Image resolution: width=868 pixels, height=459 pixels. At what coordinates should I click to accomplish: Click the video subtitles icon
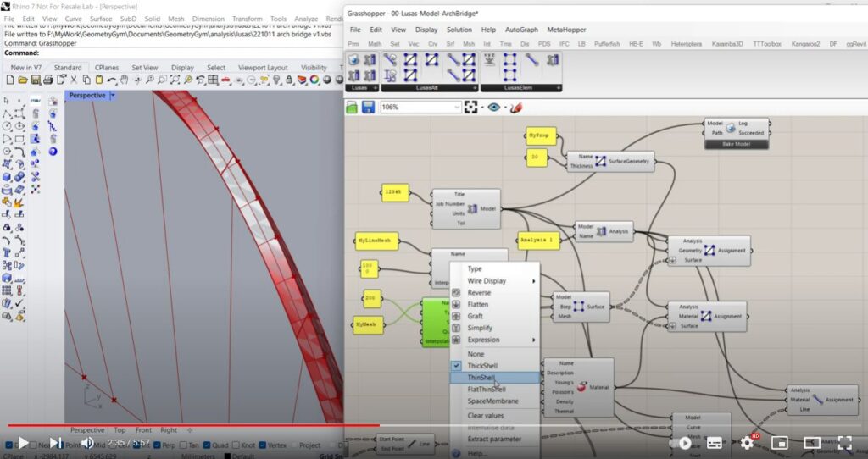[714, 442]
